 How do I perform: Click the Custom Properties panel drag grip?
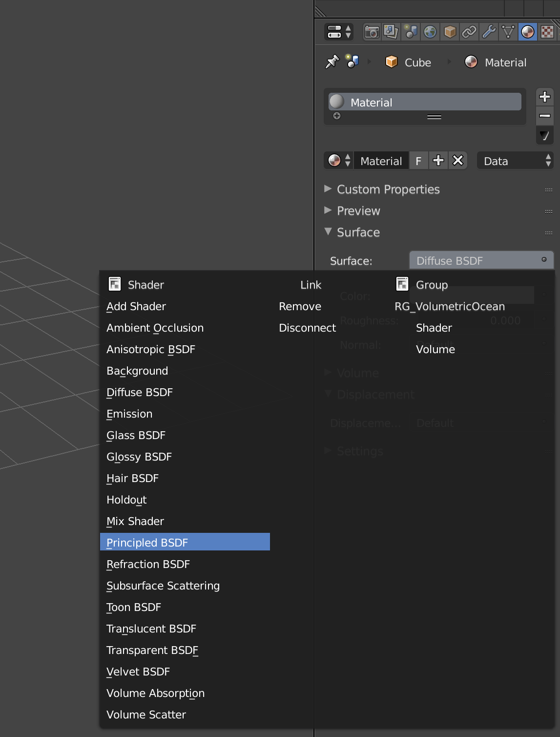click(x=549, y=190)
